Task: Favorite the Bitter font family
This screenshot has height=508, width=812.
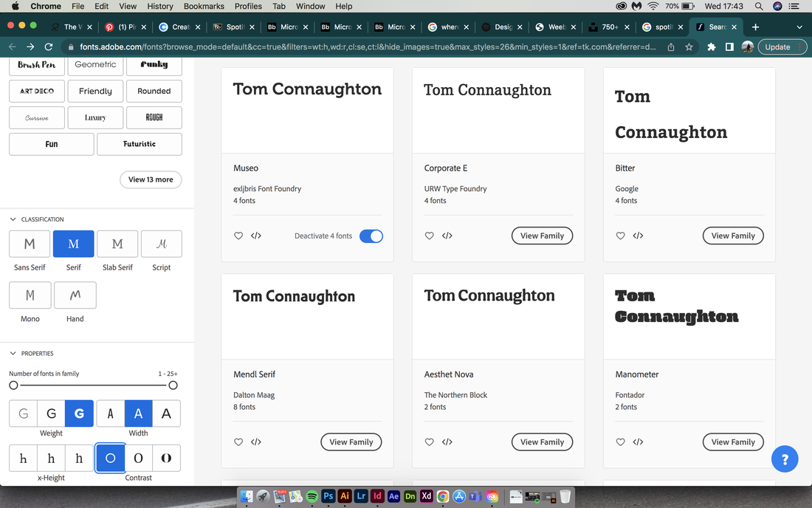Action: click(620, 236)
